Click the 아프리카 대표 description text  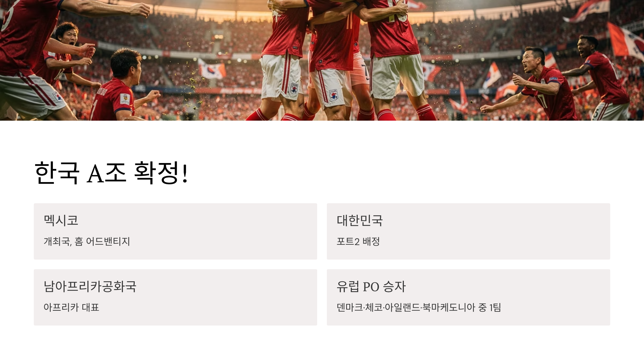coord(71,307)
